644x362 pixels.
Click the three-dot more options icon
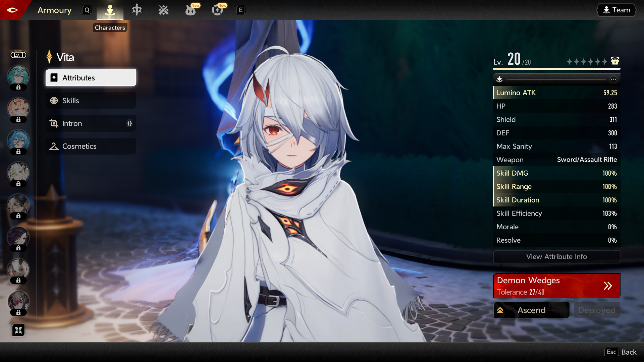click(x=613, y=79)
